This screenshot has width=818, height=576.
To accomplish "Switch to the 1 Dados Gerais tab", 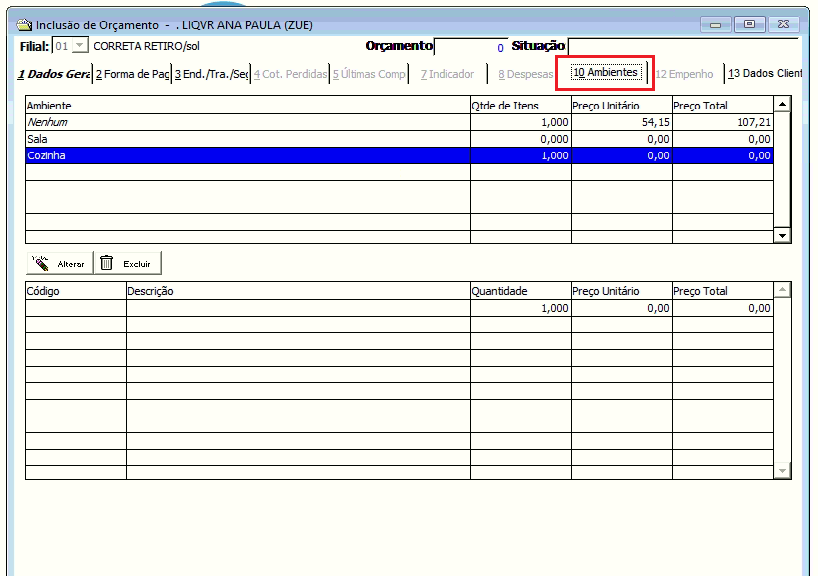I will (54, 74).
